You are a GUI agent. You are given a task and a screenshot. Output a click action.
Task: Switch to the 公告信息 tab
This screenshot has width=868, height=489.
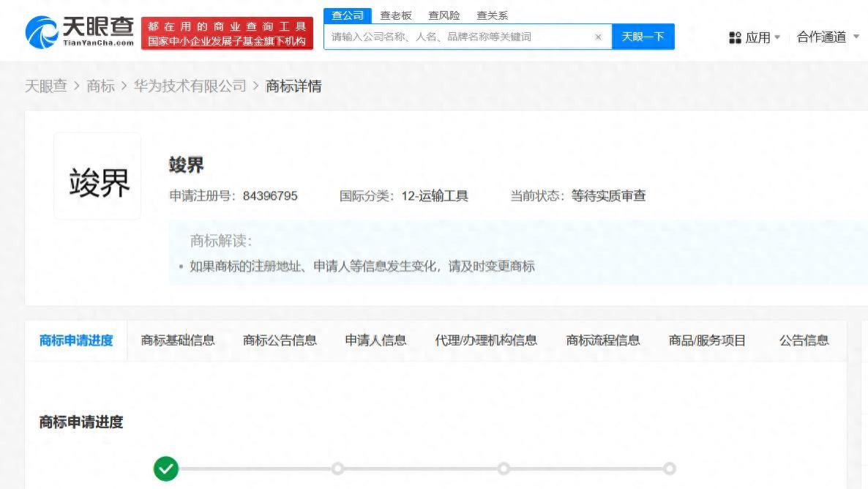click(804, 340)
